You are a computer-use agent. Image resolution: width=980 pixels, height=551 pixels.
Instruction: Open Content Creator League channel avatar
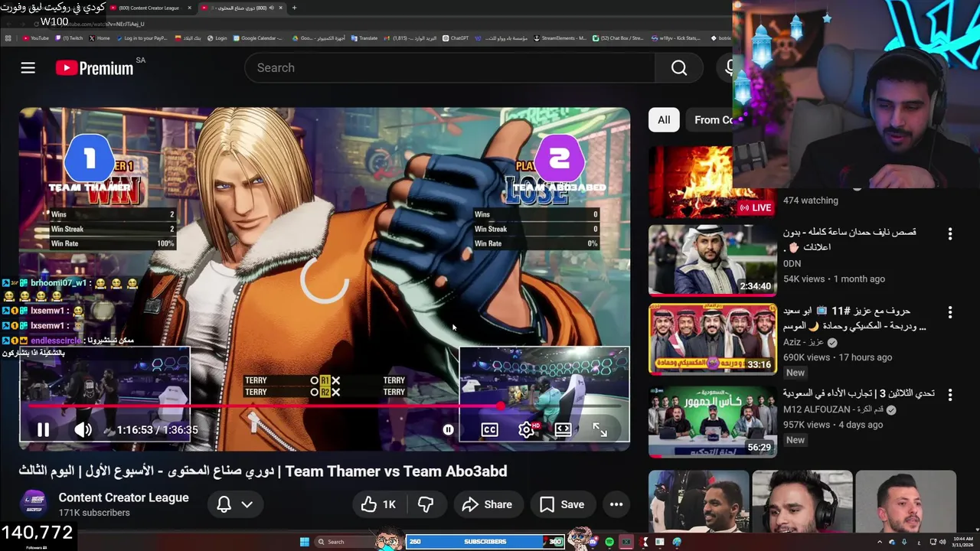(x=34, y=504)
